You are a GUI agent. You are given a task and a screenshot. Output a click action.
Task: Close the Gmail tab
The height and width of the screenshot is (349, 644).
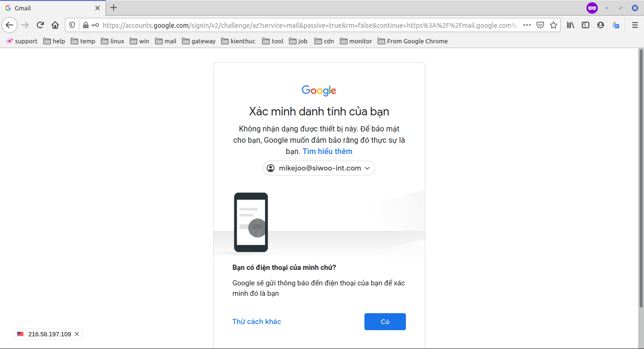click(98, 8)
